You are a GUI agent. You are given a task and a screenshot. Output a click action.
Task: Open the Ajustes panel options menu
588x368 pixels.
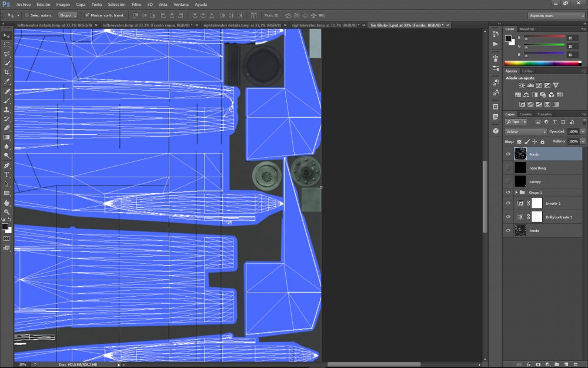[x=583, y=71]
